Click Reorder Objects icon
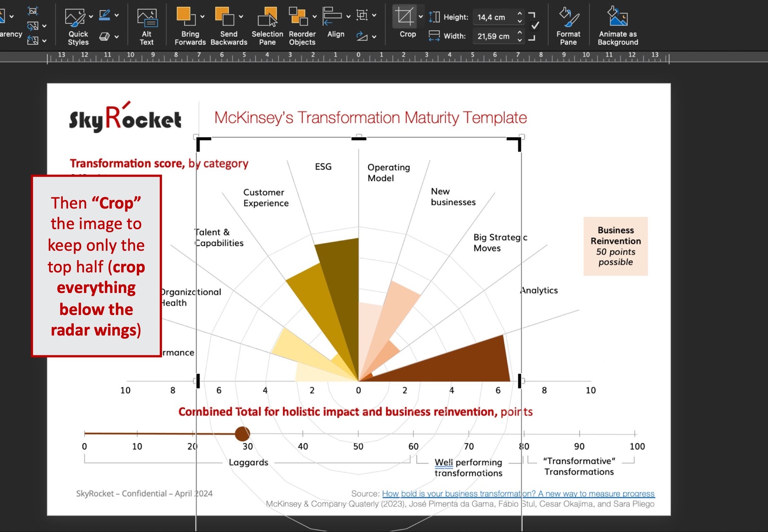The height and width of the screenshot is (532, 768). (298, 17)
